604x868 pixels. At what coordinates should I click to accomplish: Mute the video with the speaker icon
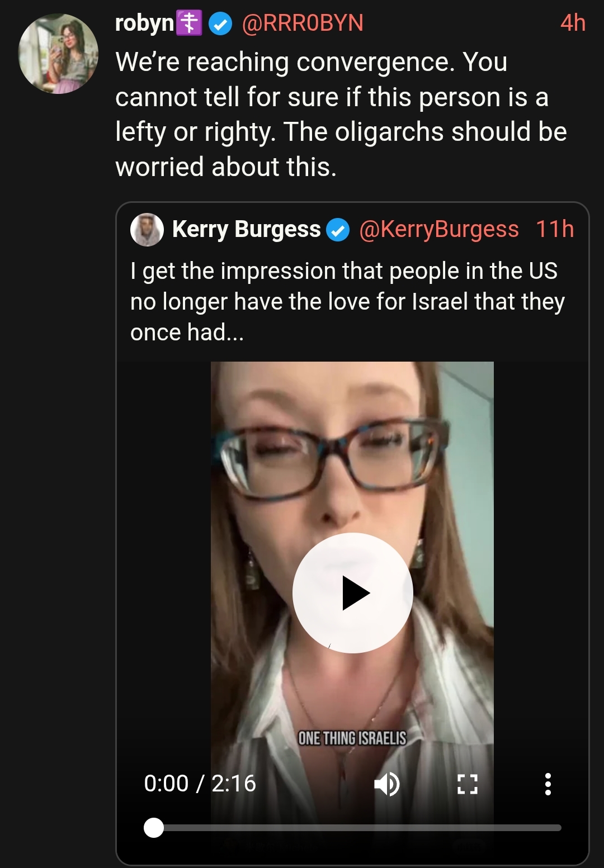click(387, 784)
